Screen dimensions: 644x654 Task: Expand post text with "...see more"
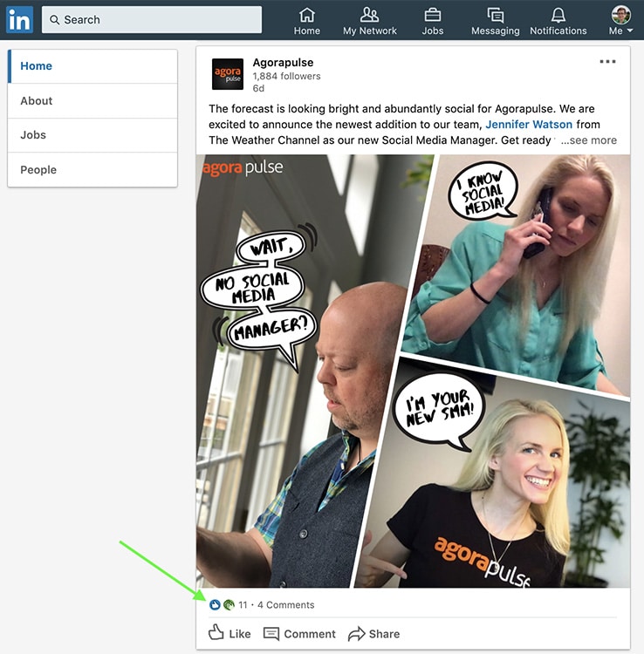click(x=589, y=140)
